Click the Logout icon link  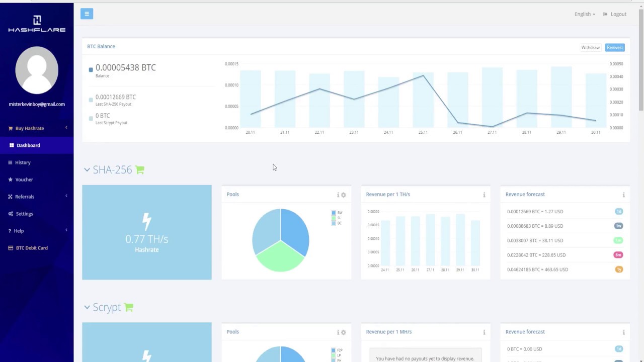click(x=615, y=14)
